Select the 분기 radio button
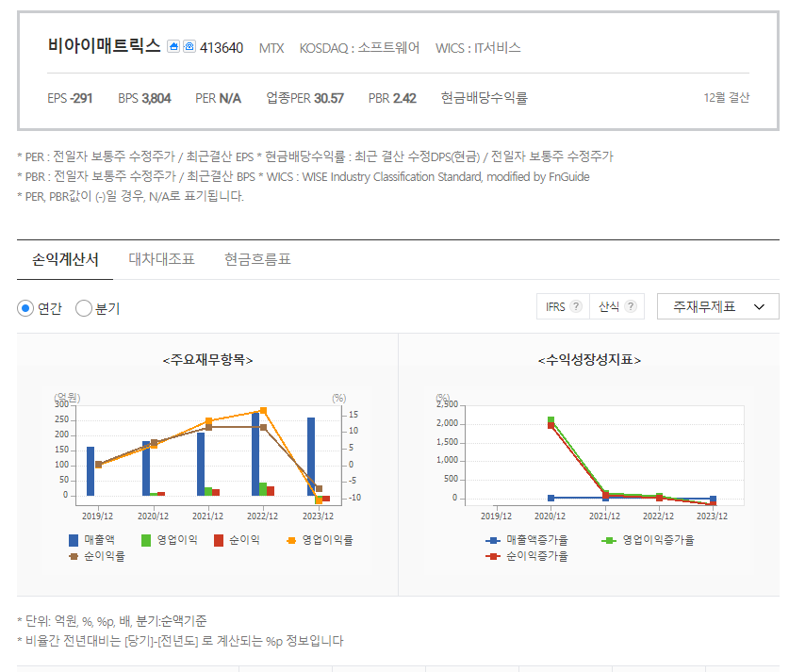 pyautogui.click(x=84, y=308)
